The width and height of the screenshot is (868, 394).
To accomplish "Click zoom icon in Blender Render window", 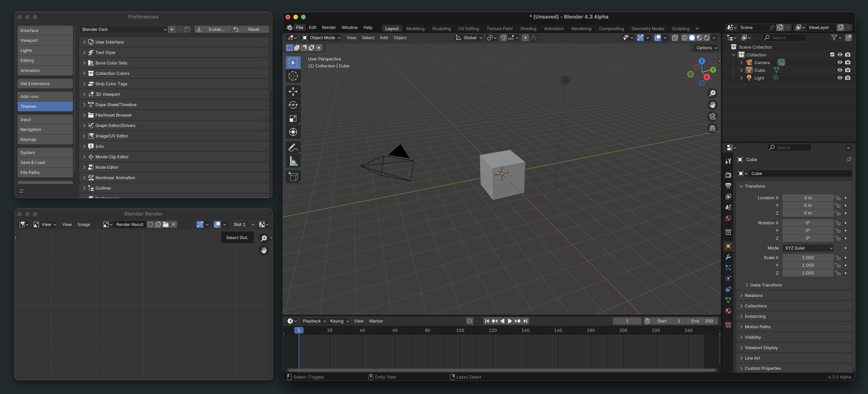I will click(x=264, y=239).
